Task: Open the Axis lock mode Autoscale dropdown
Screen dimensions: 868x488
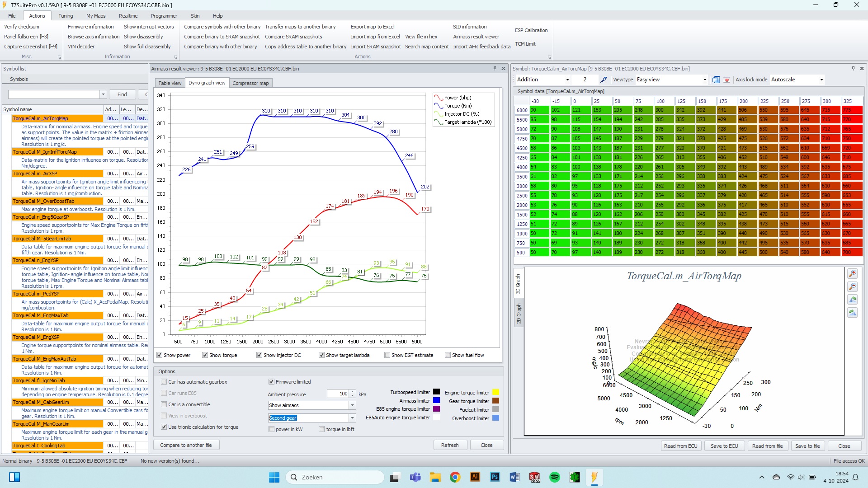Action: click(821, 80)
